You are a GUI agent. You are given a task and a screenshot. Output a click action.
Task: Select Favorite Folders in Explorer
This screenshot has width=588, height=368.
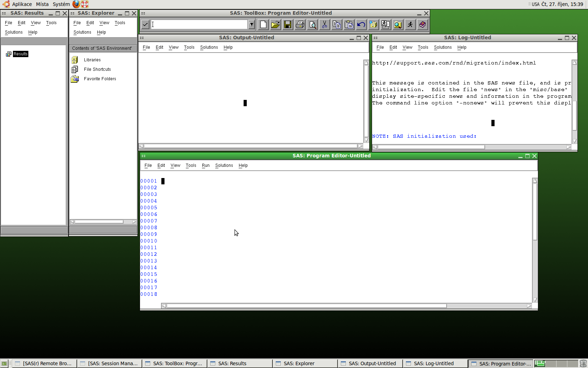click(100, 79)
